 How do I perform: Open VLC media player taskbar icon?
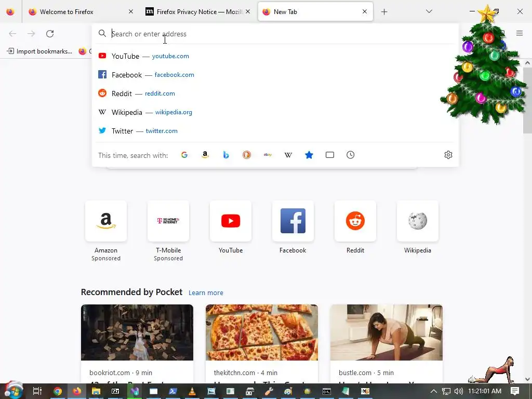[x=192, y=391]
